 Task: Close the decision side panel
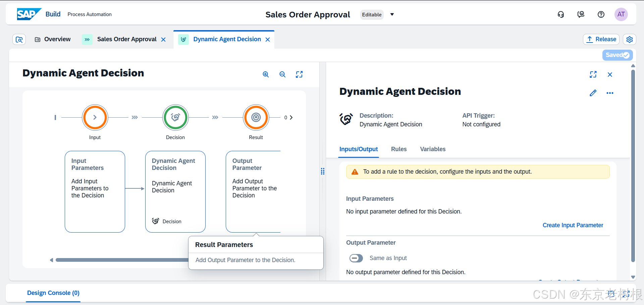[x=610, y=74]
